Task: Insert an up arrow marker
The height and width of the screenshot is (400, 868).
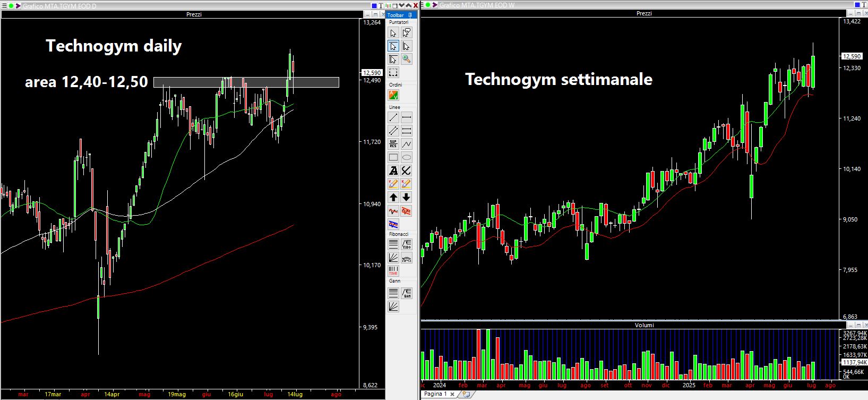Action: [x=393, y=197]
